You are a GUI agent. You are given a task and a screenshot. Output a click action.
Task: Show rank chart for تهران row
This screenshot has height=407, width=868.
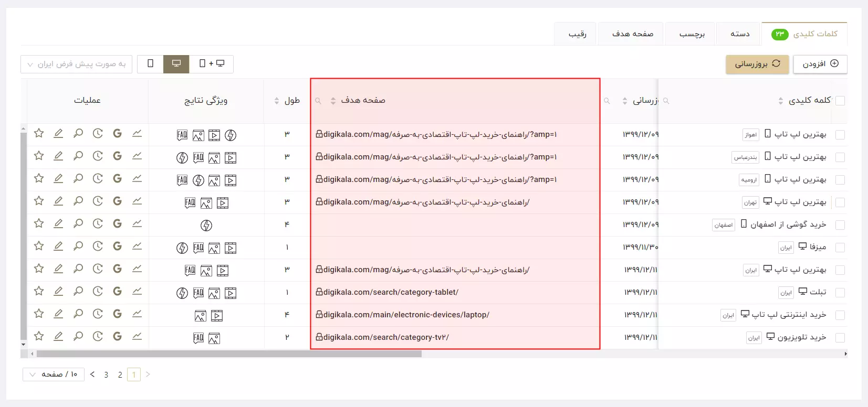click(x=137, y=201)
